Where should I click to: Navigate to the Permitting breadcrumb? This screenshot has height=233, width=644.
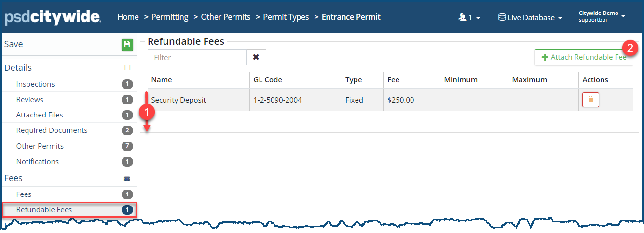170,17
